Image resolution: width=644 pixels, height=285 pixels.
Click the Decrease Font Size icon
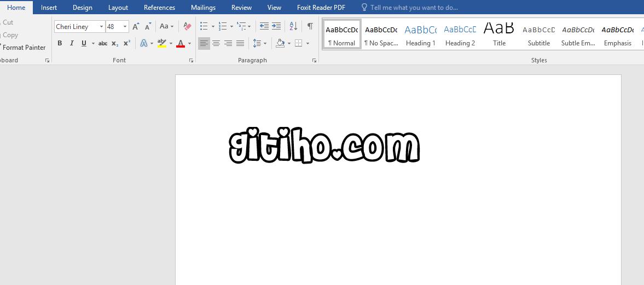click(148, 26)
